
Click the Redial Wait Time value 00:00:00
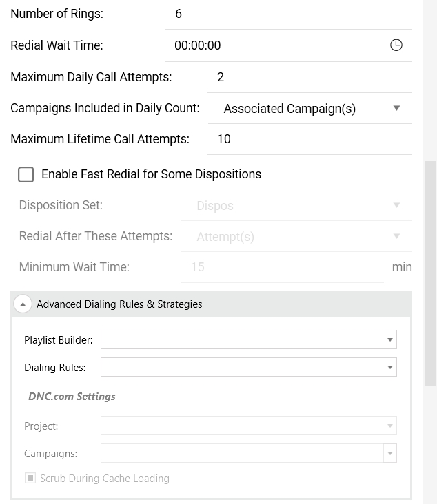coord(198,45)
